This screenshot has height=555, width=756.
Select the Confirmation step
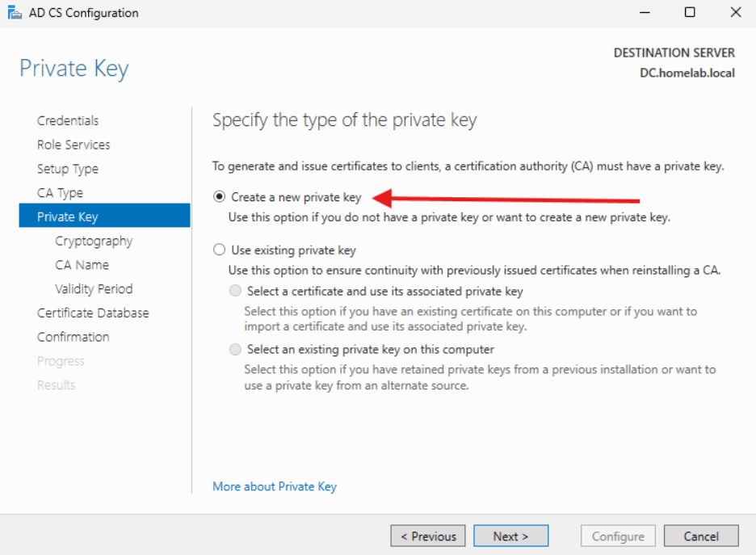tap(73, 337)
